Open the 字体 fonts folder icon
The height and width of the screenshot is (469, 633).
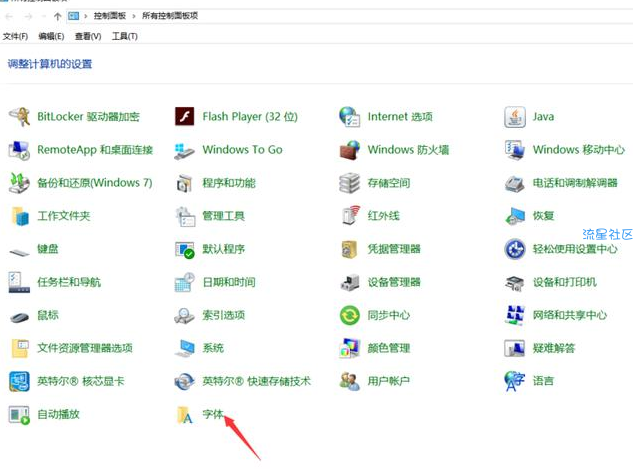coord(185,415)
